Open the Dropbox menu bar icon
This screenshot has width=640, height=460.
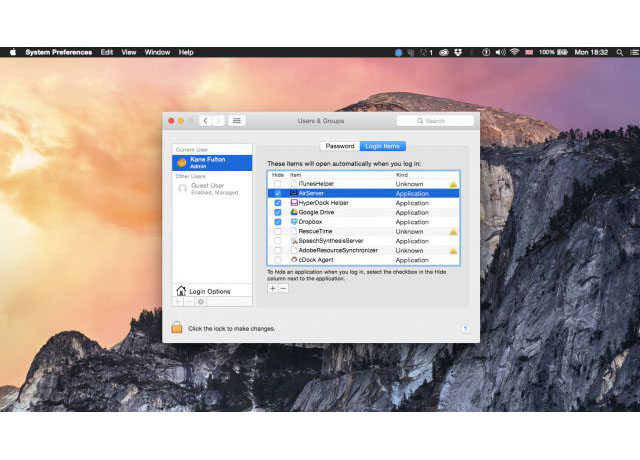458,52
